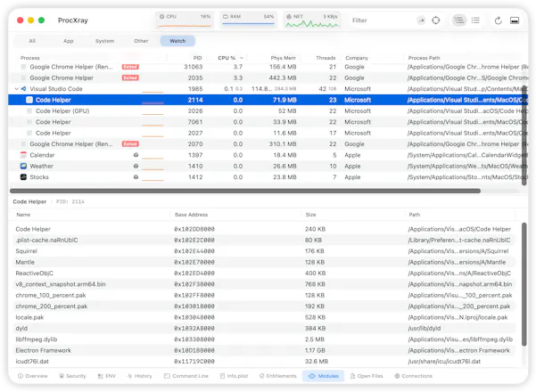Select the Squirrel module row
The width and height of the screenshot is (536, 392).
(265, 251)
